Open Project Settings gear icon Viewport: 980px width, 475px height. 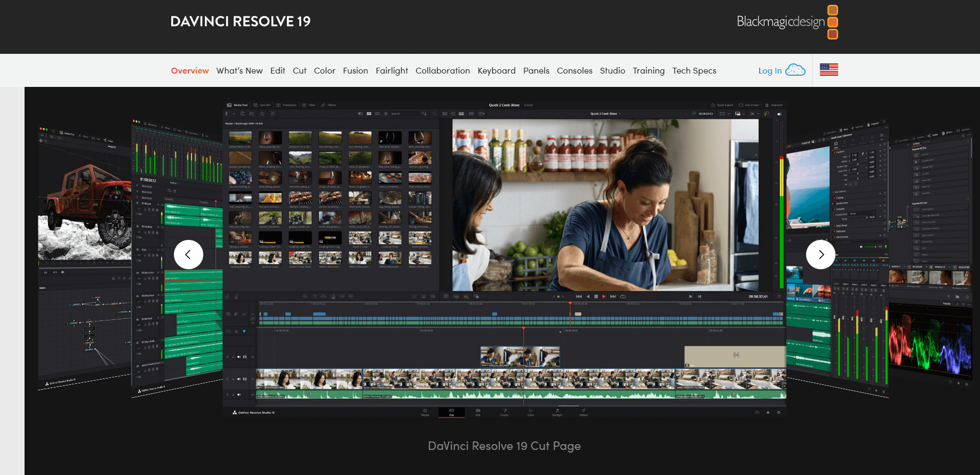(x=779, y=412)
